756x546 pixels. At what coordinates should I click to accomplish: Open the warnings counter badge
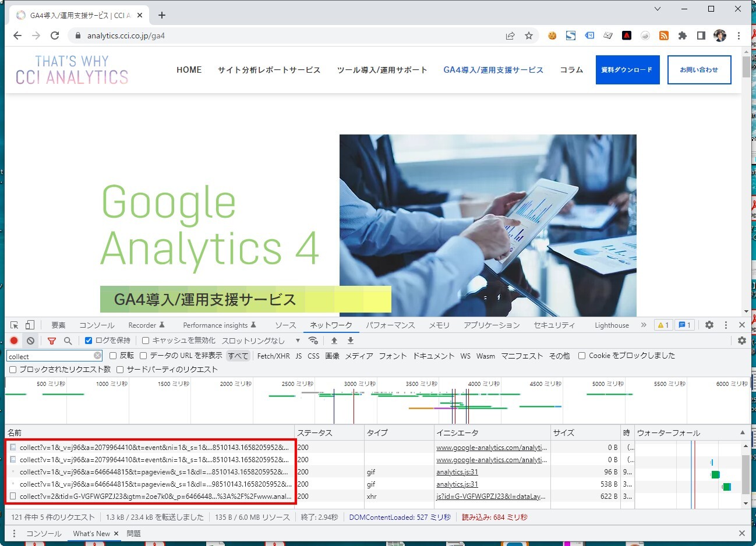[x=663, y=325]
